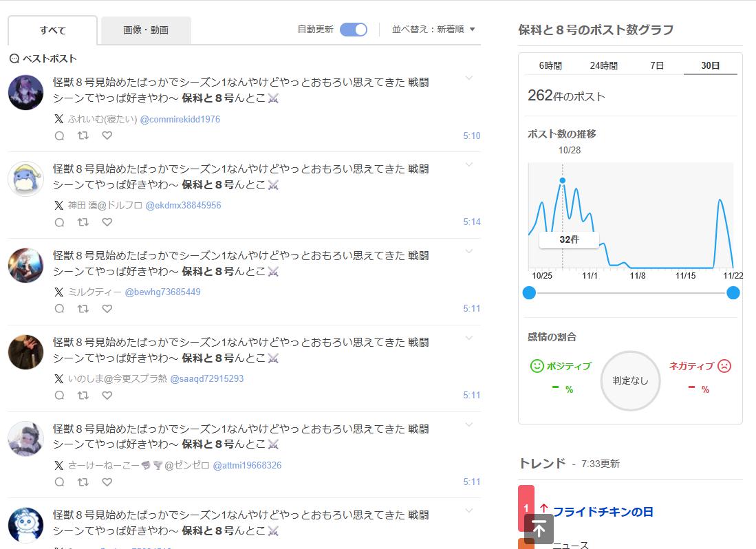Expand options chevron on ミルクティー's post
The image size is (756, 549).
[x=469, y=251]
